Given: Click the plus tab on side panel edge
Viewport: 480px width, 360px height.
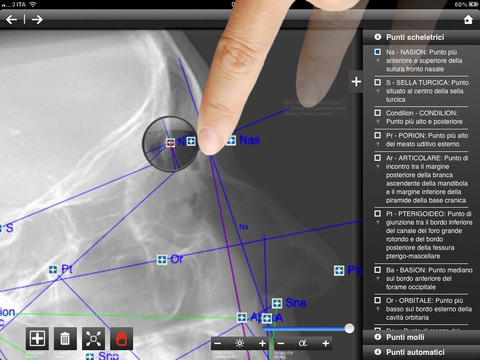Looking at the screenshot, I should point(356,81).
